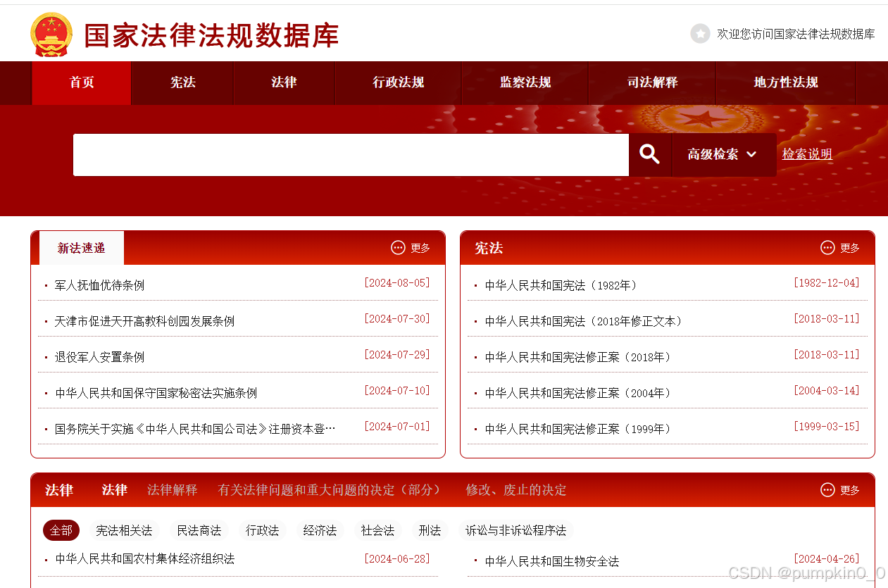Click the star icon beside welcome message
This screenshot has width=888, height=588.
point(700,34)
